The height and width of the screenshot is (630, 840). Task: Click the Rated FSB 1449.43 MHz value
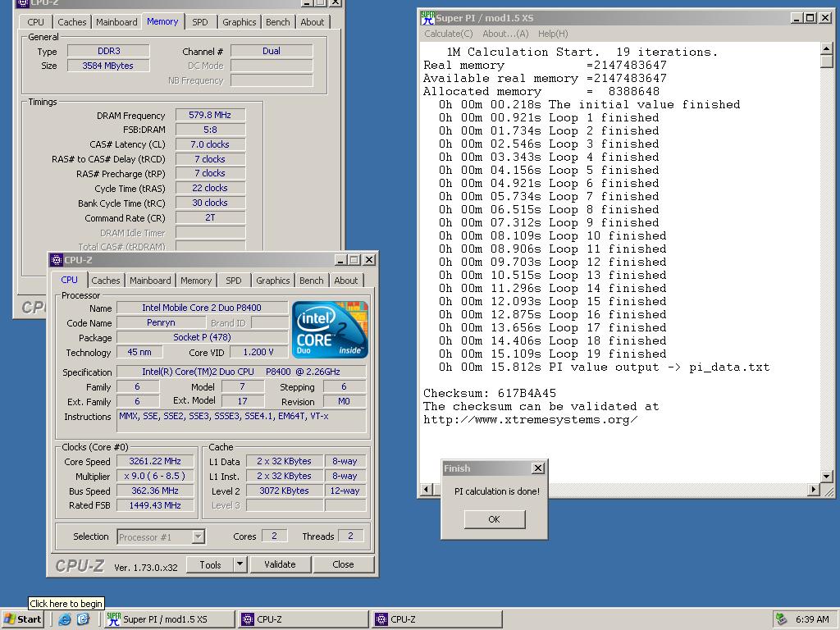click(x=155, y=505)
